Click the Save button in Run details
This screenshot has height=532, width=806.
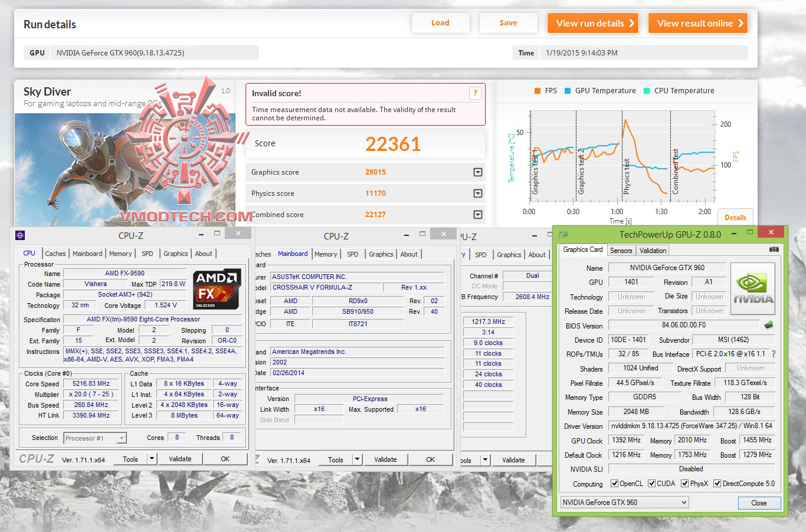pos(508,23)
